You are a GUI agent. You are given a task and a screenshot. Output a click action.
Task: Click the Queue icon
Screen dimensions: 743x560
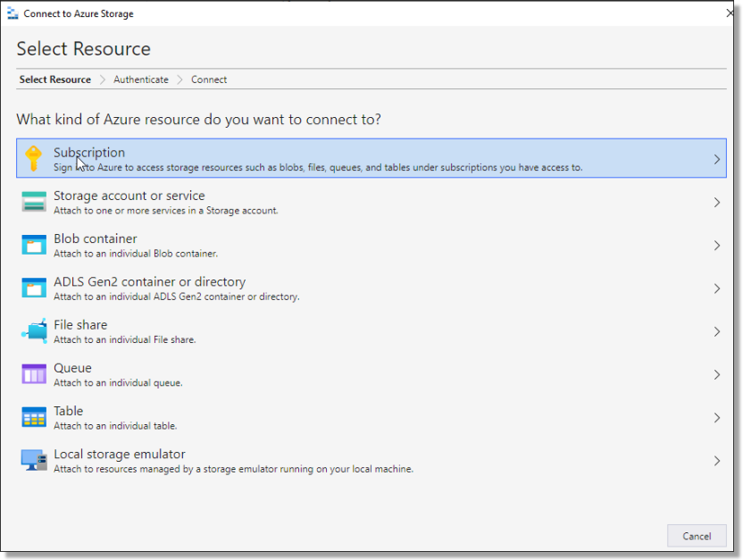click(x=33, y=373)
